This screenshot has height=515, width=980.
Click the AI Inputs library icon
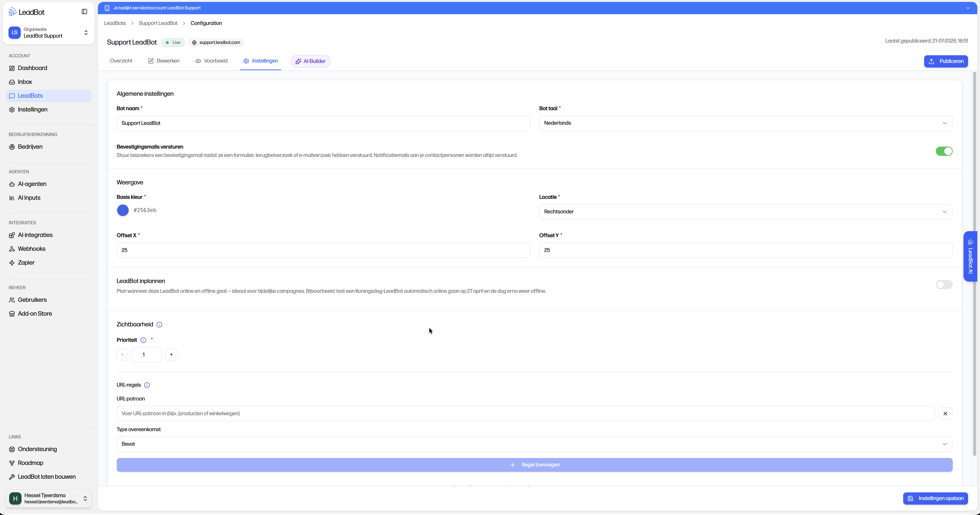12,198
